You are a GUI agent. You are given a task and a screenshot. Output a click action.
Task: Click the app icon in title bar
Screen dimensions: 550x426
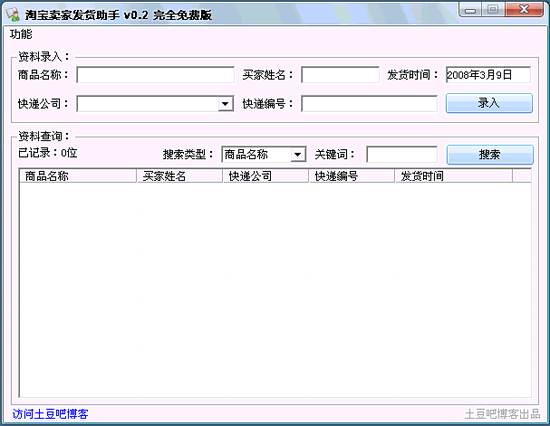(13, 14)
